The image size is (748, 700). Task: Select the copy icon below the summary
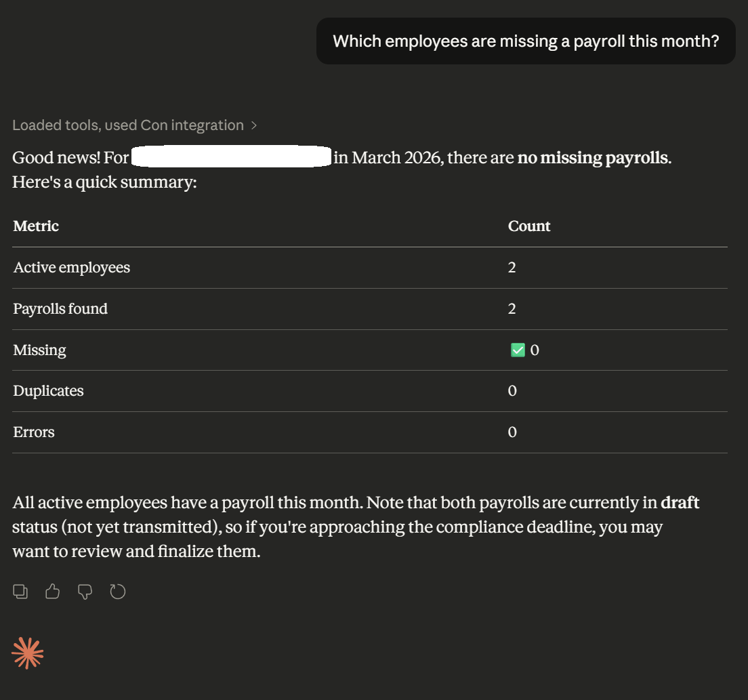point(20,591)
